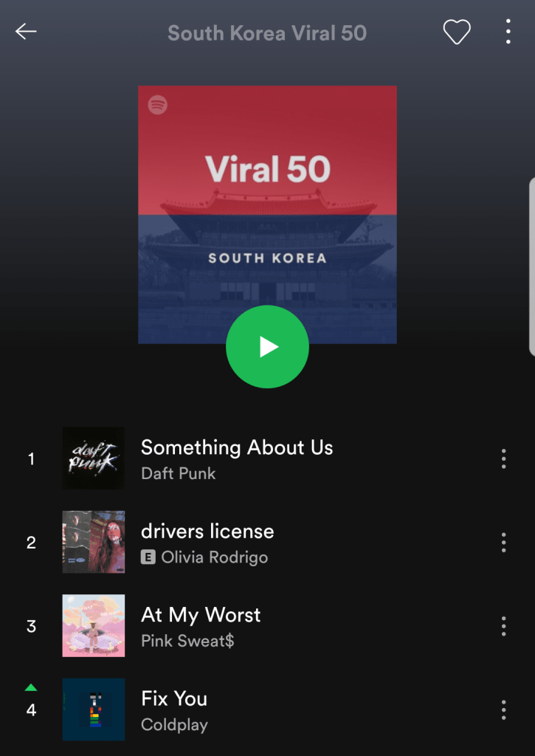Grab the scrollbar handle on the right edge
The image size is (535, 756).
click(x=532, y=267)
